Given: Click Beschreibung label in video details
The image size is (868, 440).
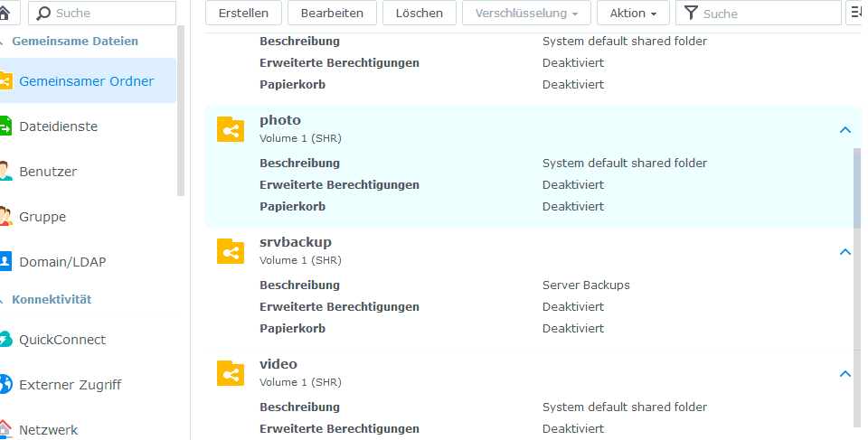Looking at the screenshot, I should 299,407.
